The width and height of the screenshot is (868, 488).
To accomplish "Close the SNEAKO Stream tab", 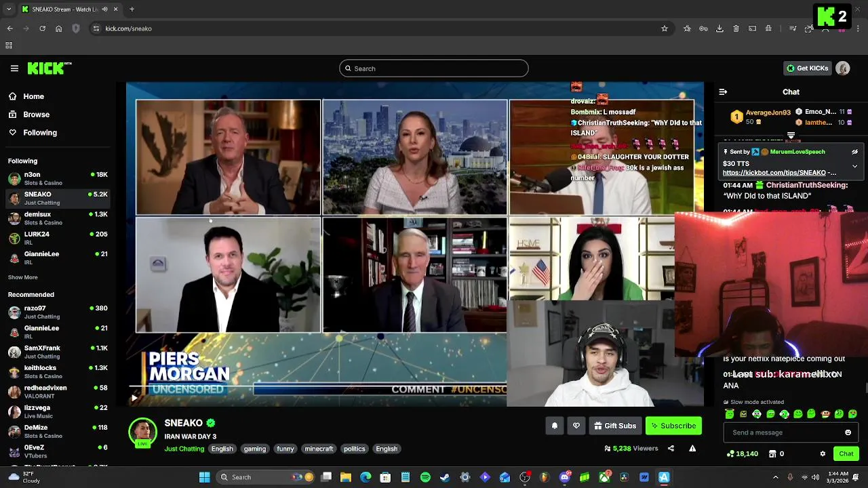I will click(x=115, y=9).
